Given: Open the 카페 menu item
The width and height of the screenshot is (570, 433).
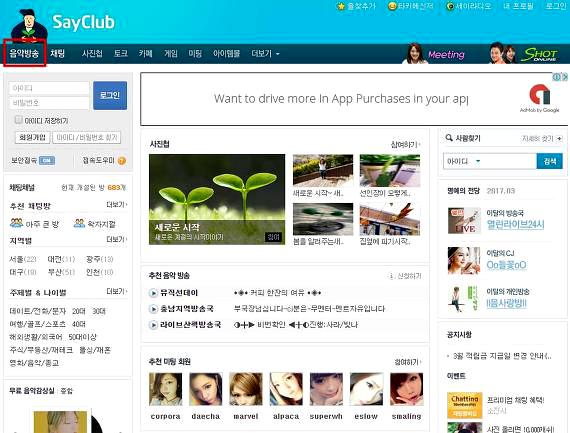Looking at the screenshot, I should pos(145,53).
